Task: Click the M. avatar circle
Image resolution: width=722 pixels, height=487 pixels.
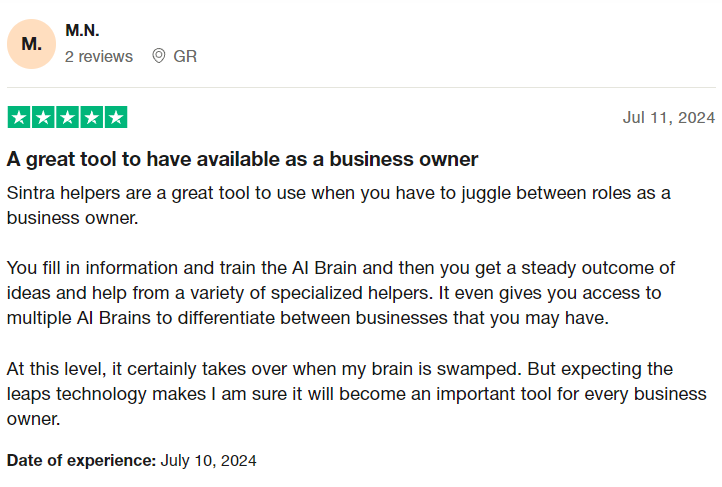Action: 31,44
